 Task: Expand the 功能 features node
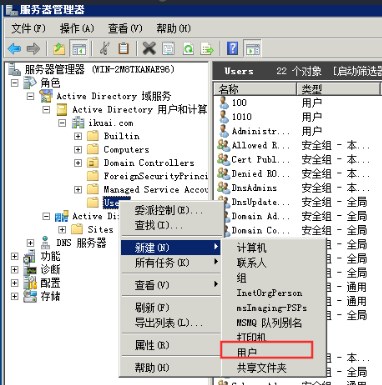(x=14, y=256)
